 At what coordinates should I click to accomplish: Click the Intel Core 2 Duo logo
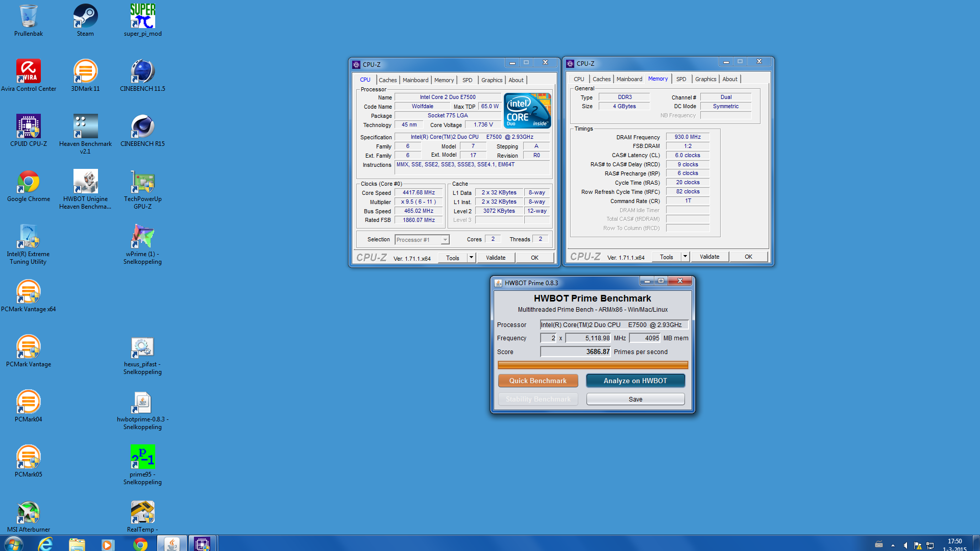coord(527,110)
